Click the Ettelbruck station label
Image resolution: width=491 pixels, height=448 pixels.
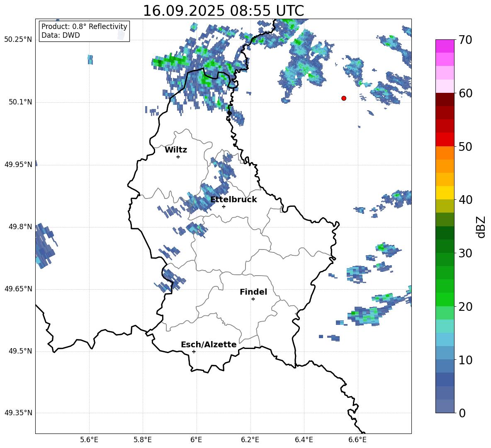click(233, 200)
